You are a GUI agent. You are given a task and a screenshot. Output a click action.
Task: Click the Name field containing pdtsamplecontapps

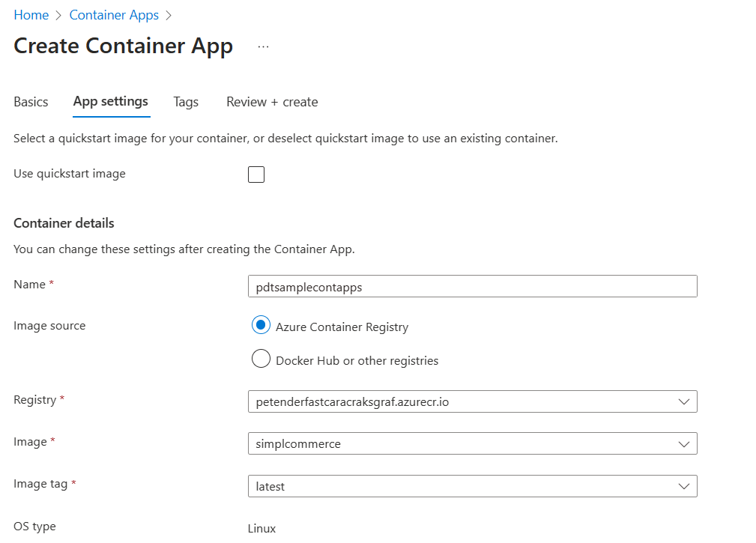pyautogui.click(x=472, y=286)
